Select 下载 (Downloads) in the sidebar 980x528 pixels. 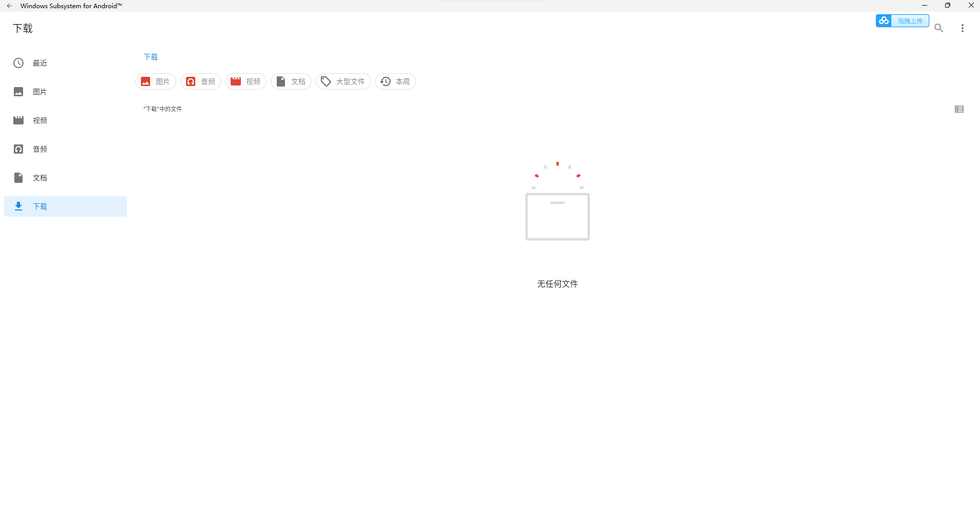click(x=40, y=206)
